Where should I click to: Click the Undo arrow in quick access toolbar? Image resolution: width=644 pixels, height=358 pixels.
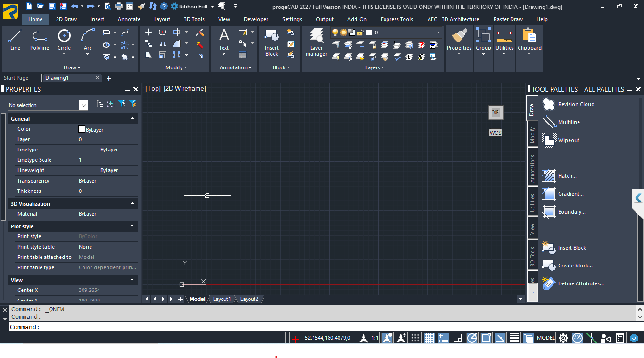(74, 6)
